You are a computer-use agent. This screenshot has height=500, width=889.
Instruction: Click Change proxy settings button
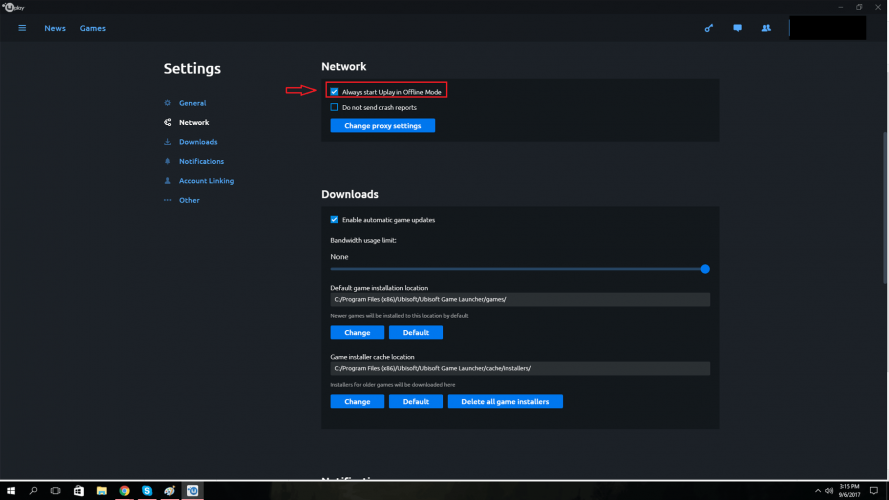point(383,125)
